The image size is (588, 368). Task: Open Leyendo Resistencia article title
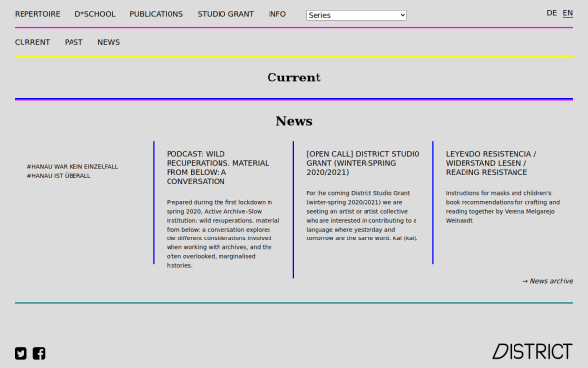[491, 163]
